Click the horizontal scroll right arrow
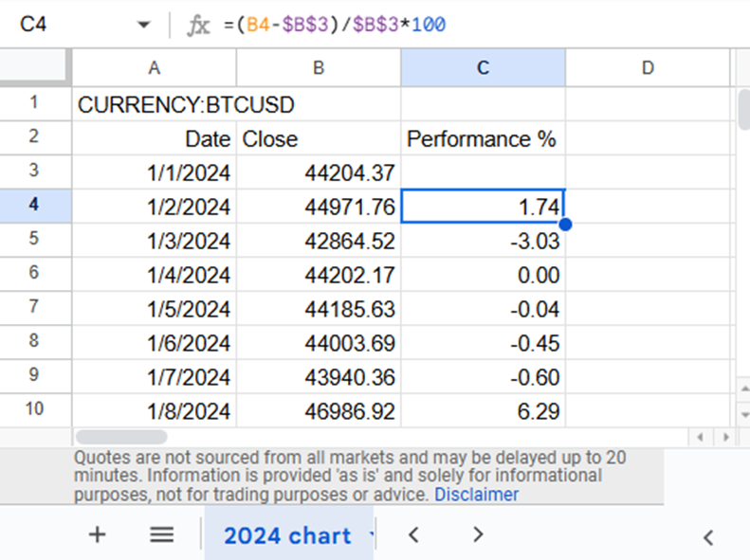This screenshot has height=560, width=750. [x=725, y=437]
